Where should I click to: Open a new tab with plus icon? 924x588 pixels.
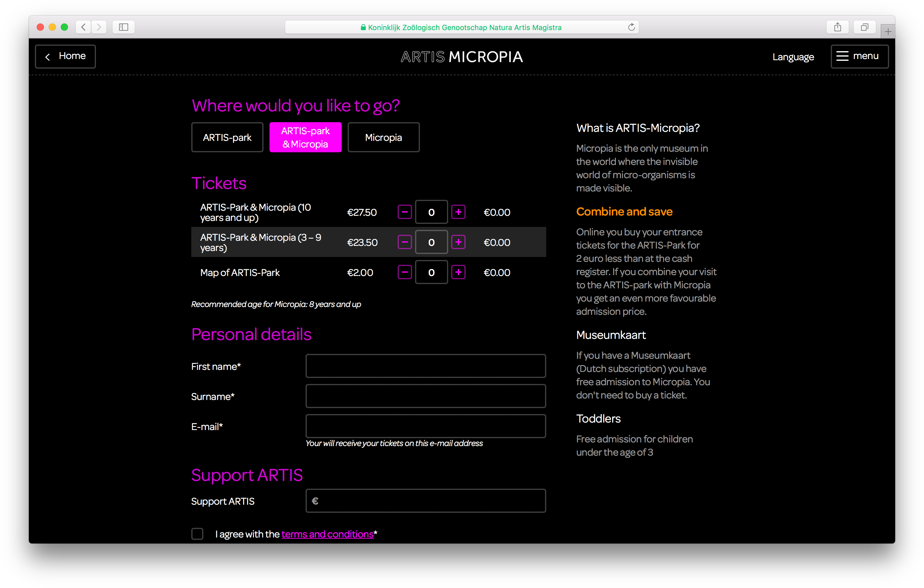(888, 32)
